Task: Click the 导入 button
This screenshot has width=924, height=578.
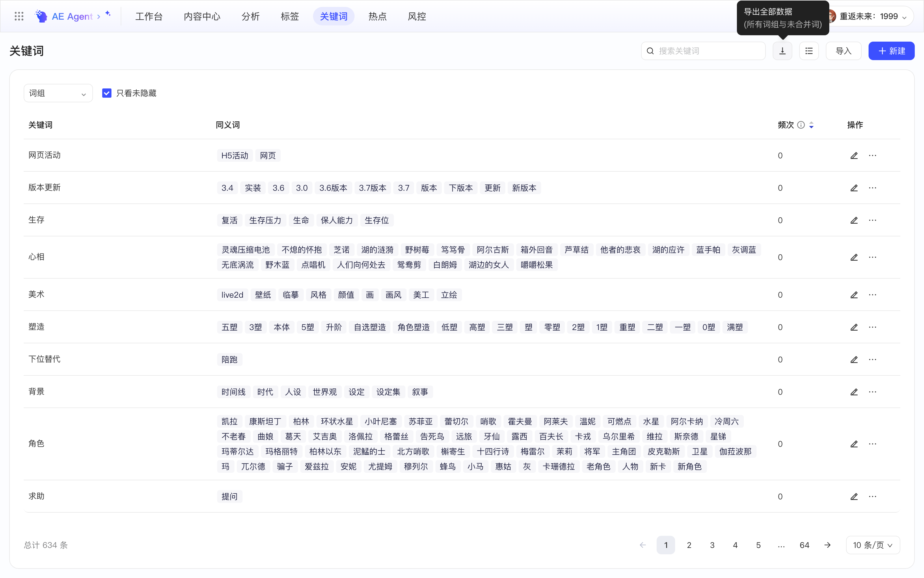Action: pyautogui.click(x=843, y=51)
